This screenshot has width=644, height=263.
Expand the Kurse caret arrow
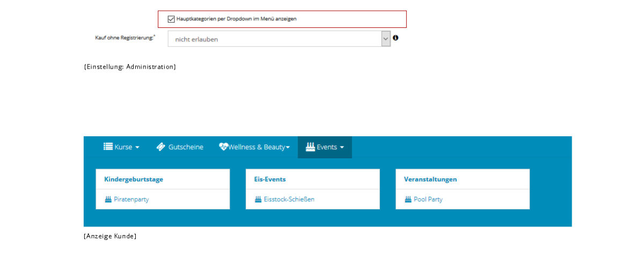pos(137,148)
